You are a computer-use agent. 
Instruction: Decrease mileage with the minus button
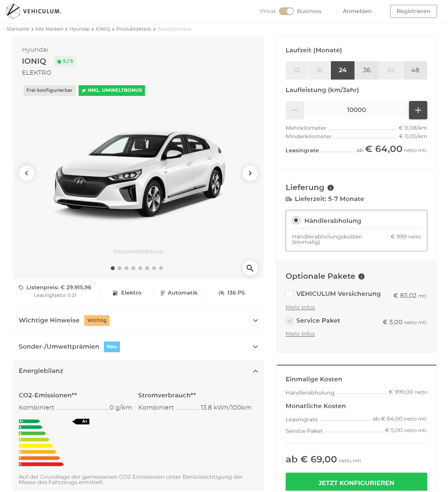295,110
